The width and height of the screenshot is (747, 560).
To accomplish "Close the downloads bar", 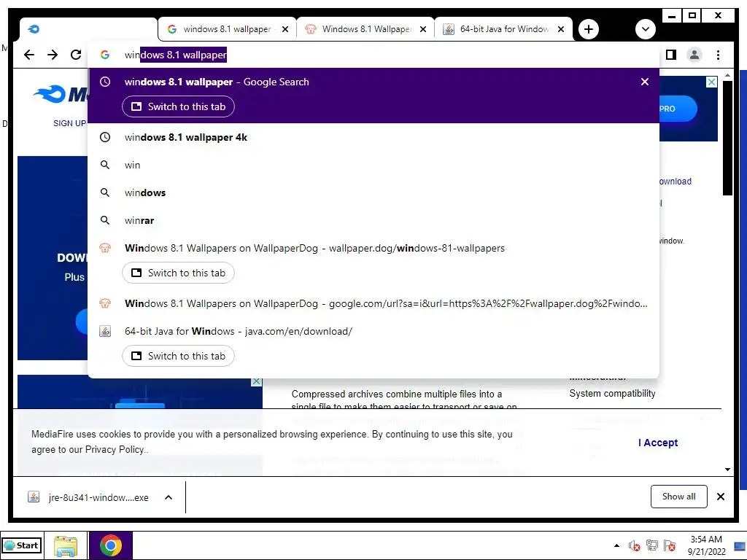I will point(720,497).
